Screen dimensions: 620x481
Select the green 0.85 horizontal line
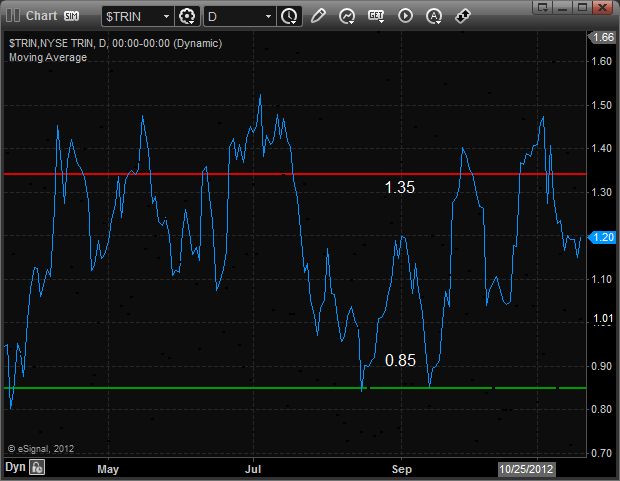coord(295,388)
